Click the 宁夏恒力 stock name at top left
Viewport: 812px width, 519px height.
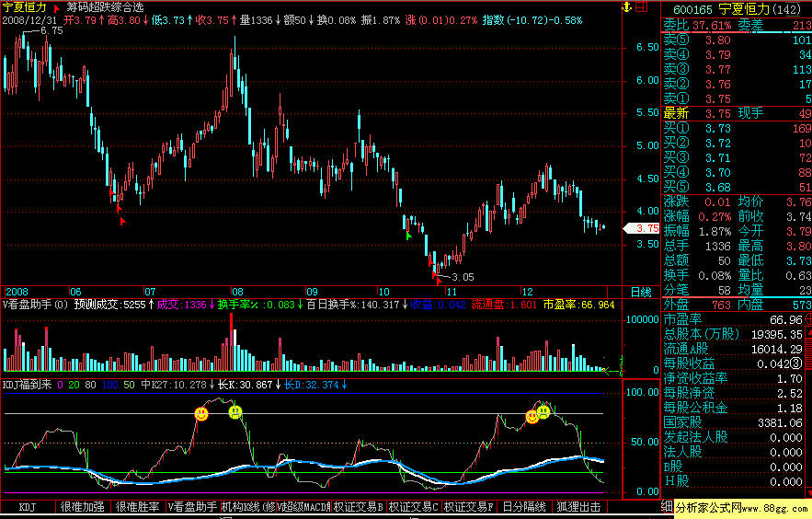(25, 7)
